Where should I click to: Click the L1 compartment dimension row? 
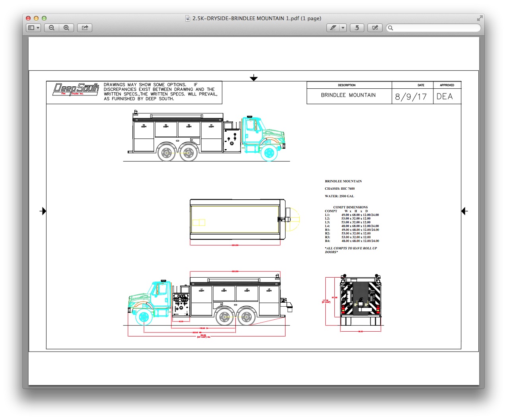(x=352, y=215)
